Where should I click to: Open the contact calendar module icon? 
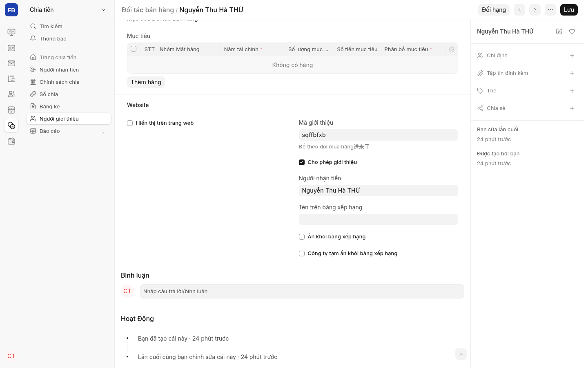click(11, 48)
